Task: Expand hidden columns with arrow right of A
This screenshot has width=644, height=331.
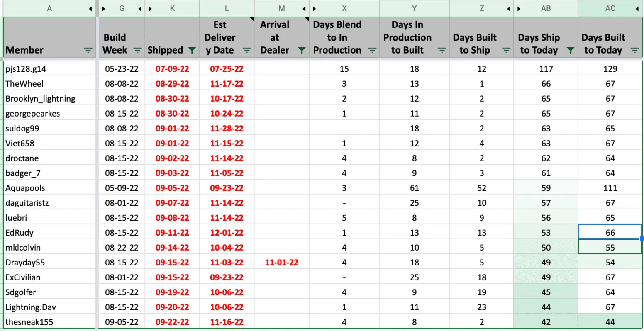Action: click(x=90, y=9)
